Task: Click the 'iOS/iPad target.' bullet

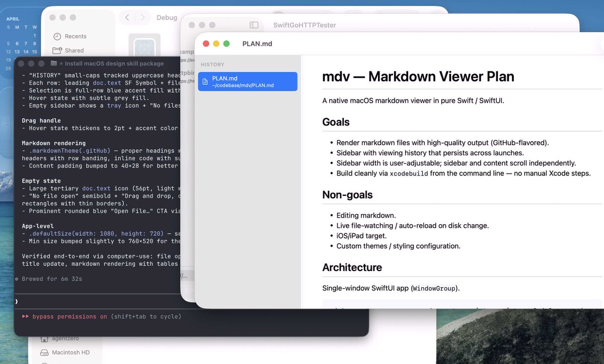Action: point(361,236)
